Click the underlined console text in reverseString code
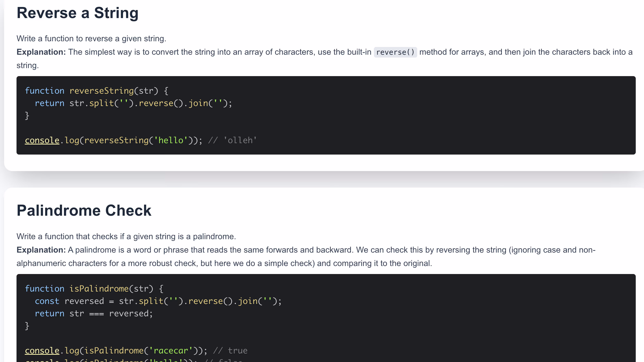 tap(42, 140)
